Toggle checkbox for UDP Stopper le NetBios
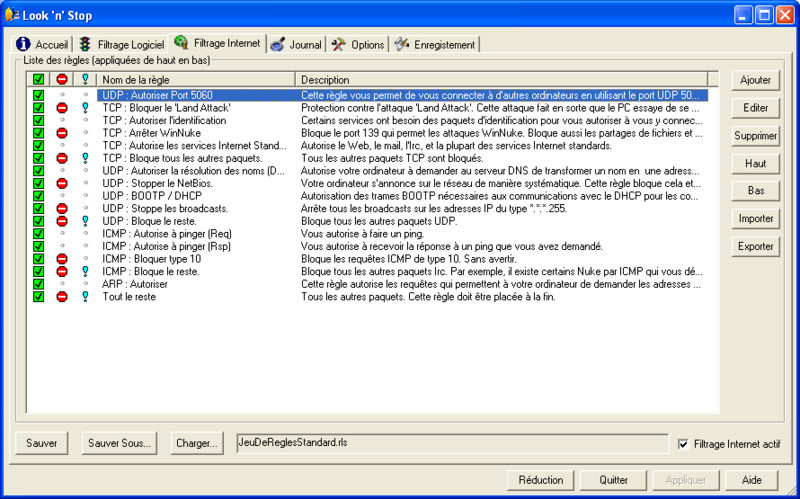Viewport: 800px width, 499px height. [x=38, y=183]
